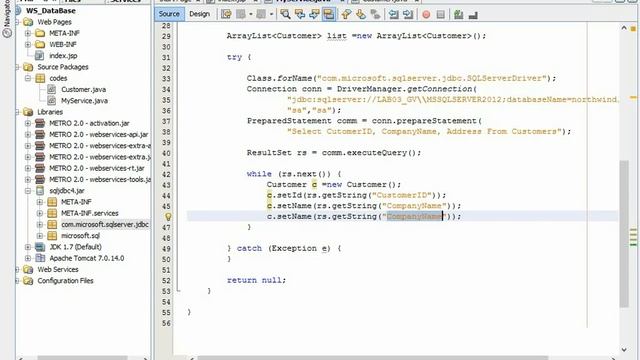Image resolution: width=640 pixels, height=360 pixels.
Task: Expand METRO 2.0 - webservices-api.jar library
Action: click(28, 135)
